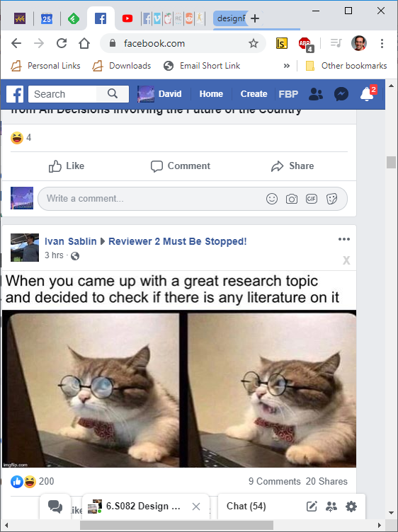The image size is (398, 532).
Task: Open Chrome three-dot menu
Action: coord(382,43)
